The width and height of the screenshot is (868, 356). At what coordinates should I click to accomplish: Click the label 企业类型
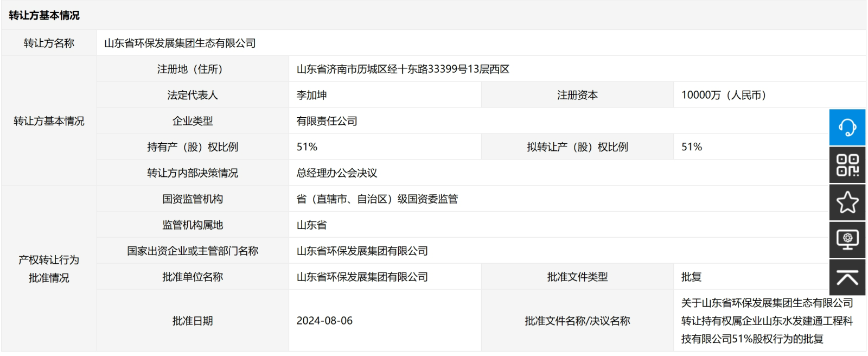pos(193,121)
